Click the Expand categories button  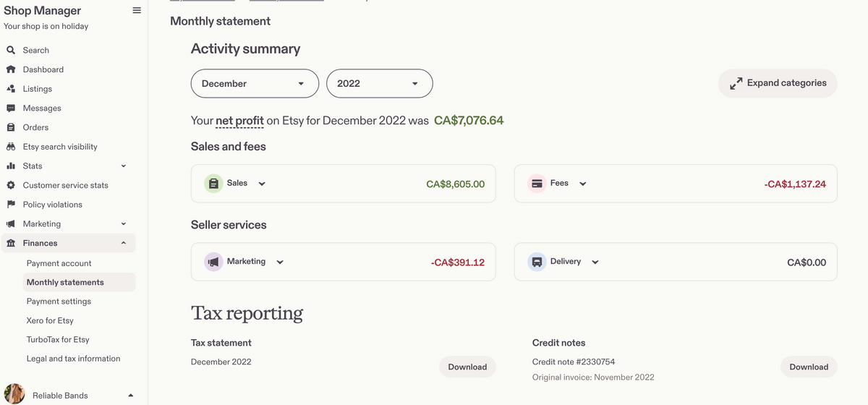778,83
